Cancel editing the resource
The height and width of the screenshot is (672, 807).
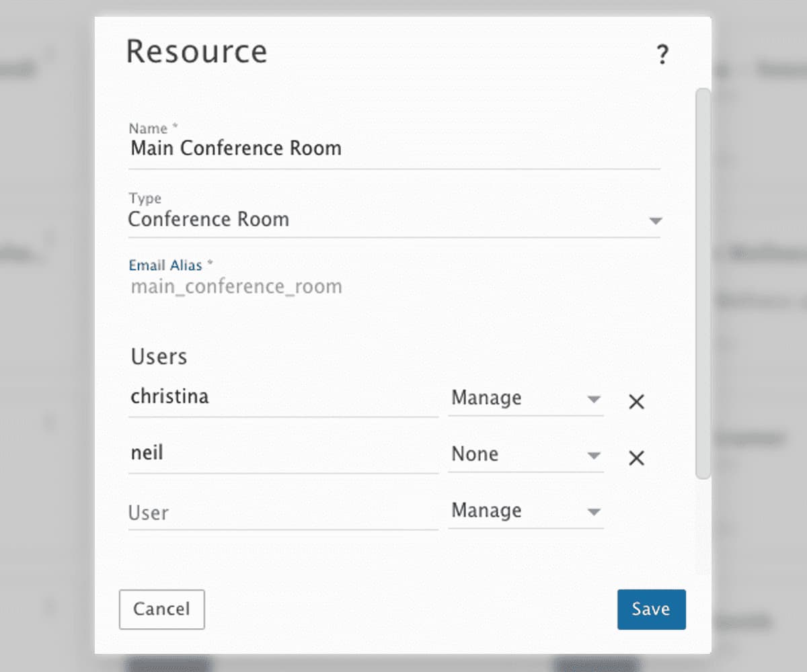[161, 610]
